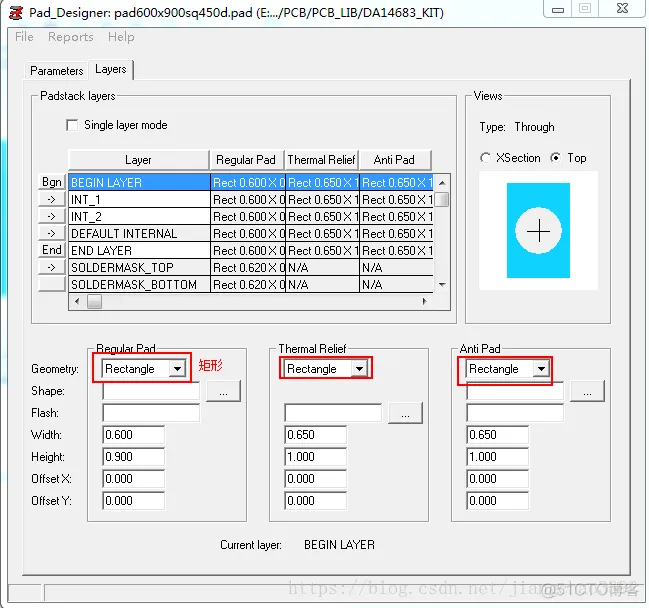Open the File menu
This screenshot has width=649, height=608.
coord(24,37)
